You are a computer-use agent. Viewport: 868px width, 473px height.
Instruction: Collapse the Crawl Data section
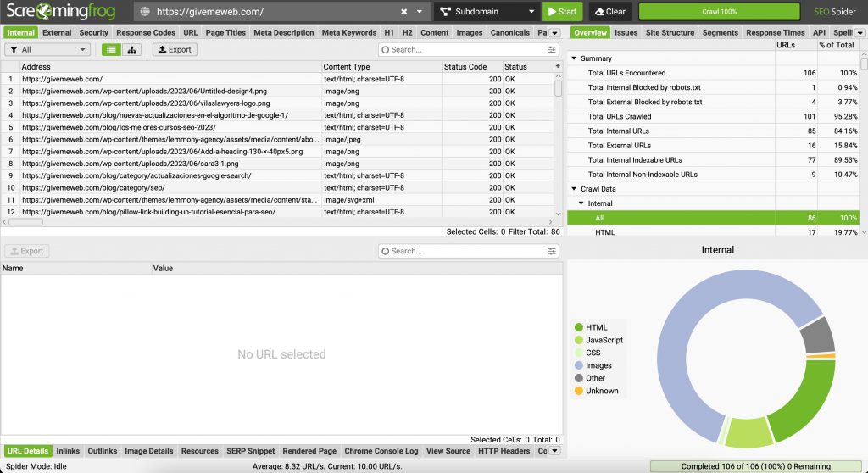point(574,189)
